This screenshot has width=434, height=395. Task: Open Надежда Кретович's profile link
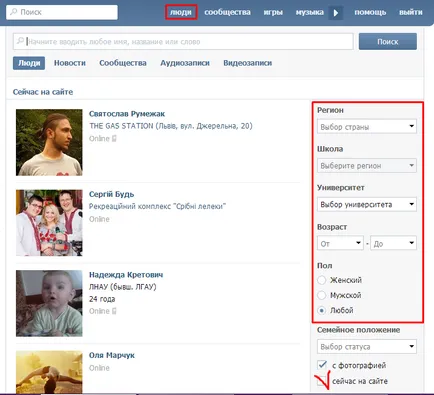tap(126, 275)
